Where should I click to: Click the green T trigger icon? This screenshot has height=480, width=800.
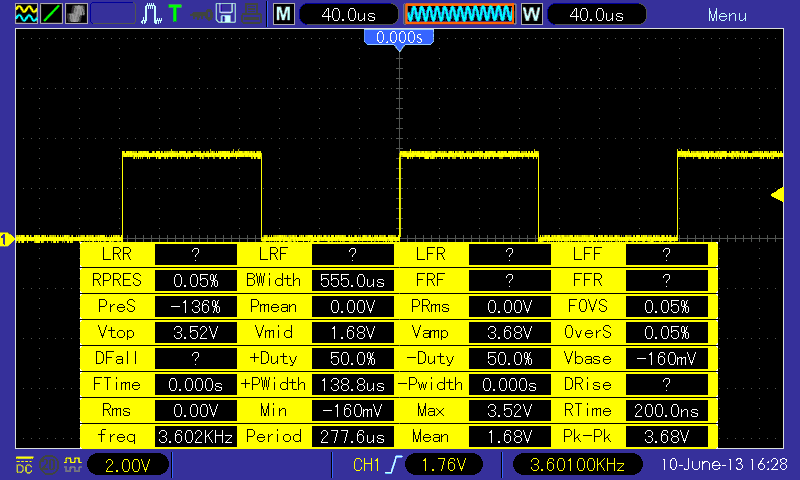175,13
